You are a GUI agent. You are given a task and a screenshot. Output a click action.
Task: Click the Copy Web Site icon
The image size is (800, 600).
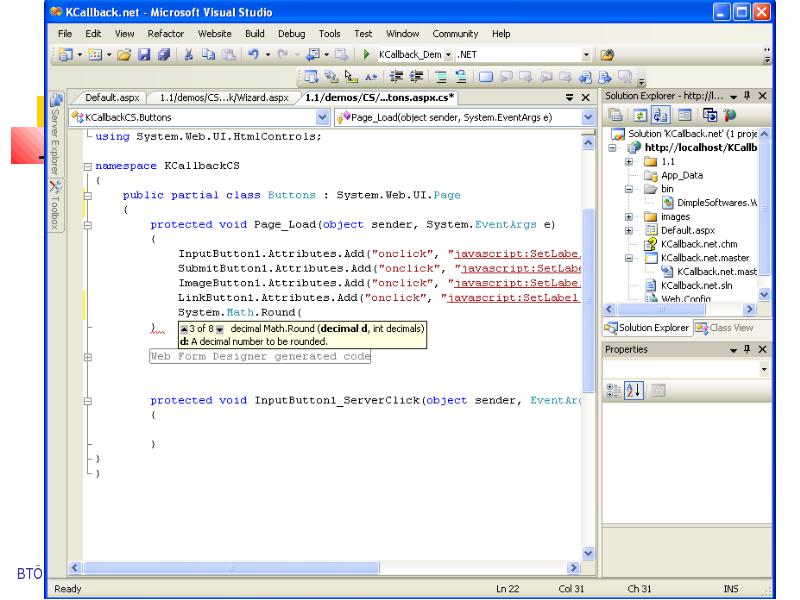pyautogui.click(x=710, y=116)
